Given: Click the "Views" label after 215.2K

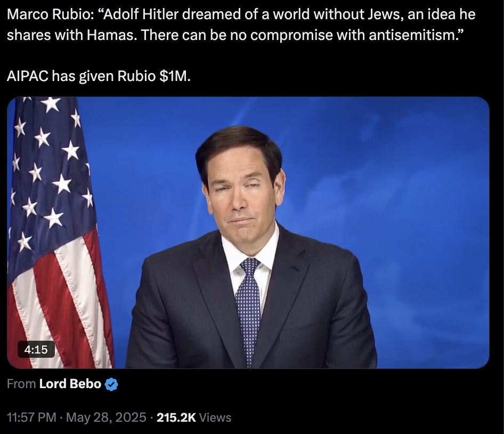Looking at the screenshot, I should coord(215,417).
